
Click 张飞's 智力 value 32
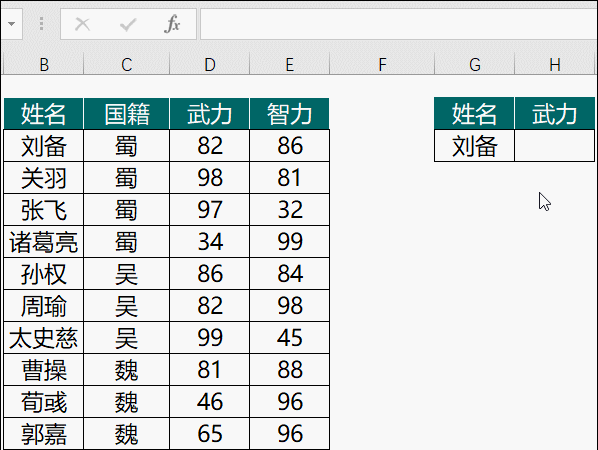click(x=289, y=210)
